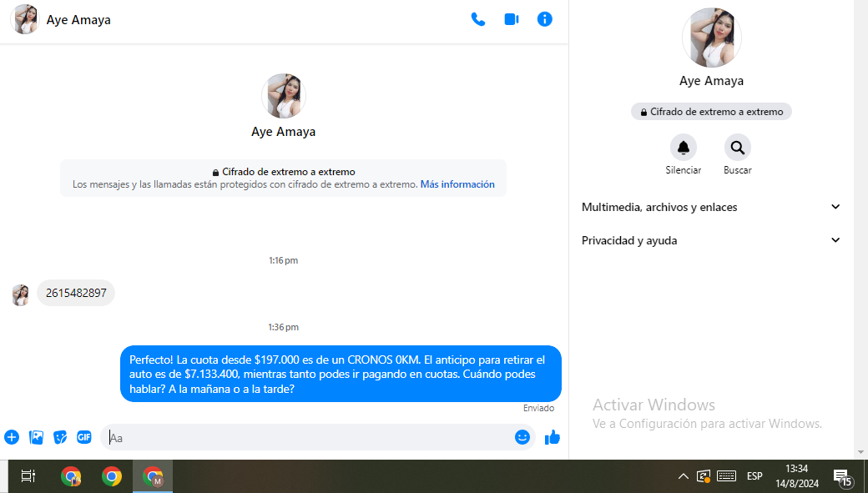868x493 pixels.
Task: Attach a photo with image icon
Action: [36, 437]
